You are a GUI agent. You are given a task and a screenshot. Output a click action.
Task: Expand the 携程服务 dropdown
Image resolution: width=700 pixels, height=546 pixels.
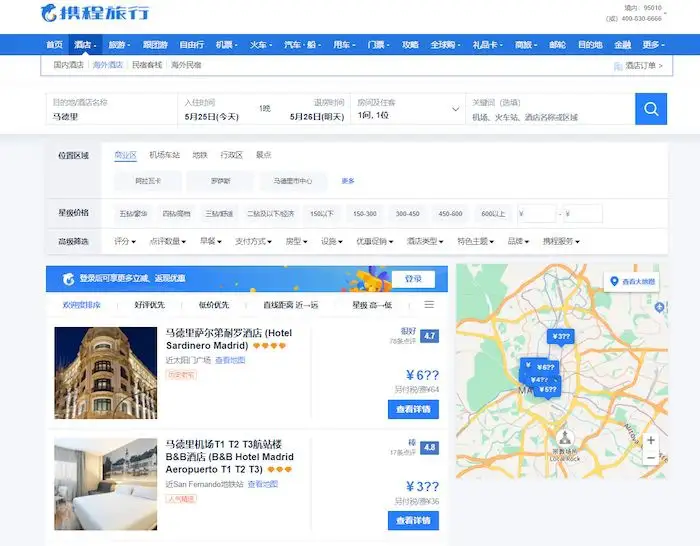(x=561, y=242)
